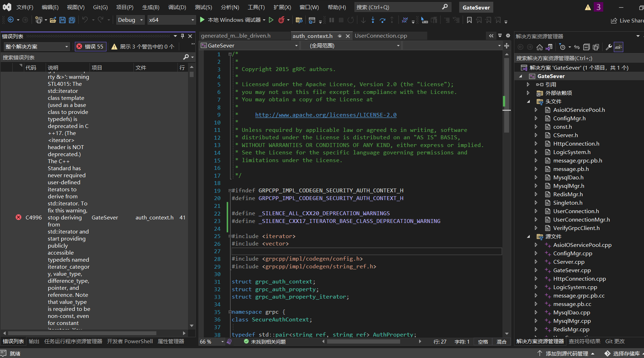Click the undo arrow icon
644x358 pixels.
tap(85, 20)
